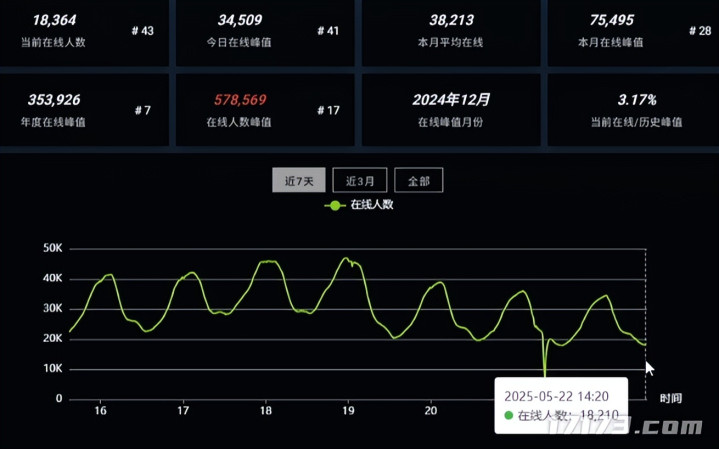Click the 本月平均在线 label
719x449 pixels.
tap(450, 42)
